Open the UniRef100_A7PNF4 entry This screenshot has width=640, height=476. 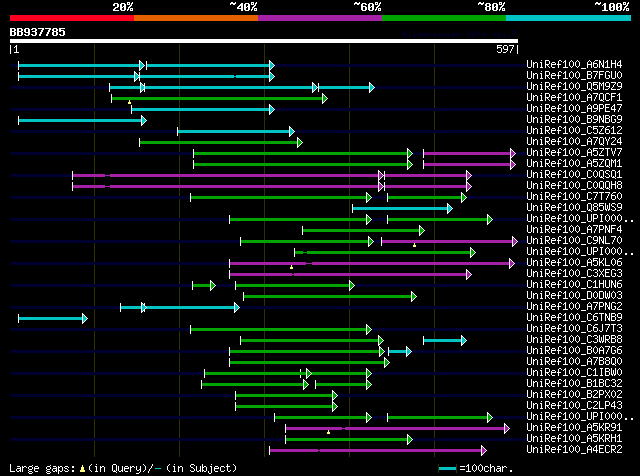[574, 230]
